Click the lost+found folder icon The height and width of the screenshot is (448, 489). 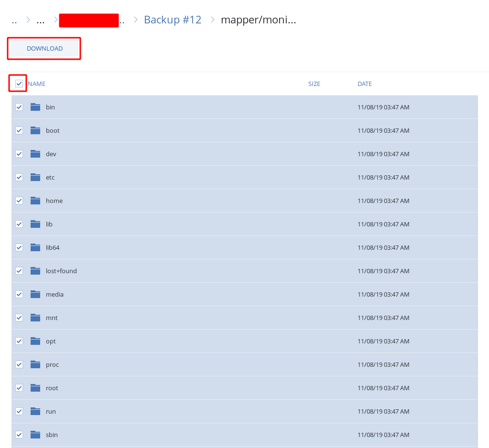pyautogui.click(x=35, y=271)
